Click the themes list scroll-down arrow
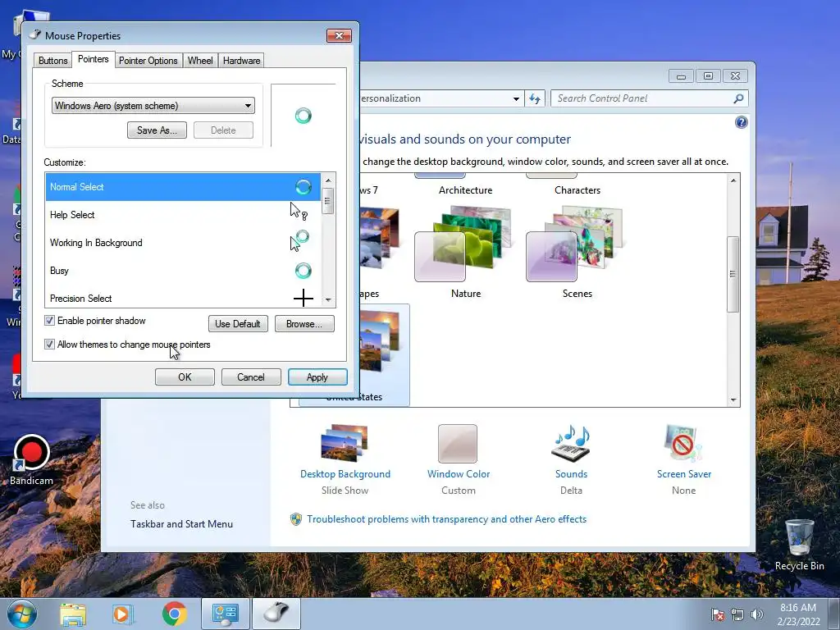This screenshot has height=630, width=840. point(733,400)
